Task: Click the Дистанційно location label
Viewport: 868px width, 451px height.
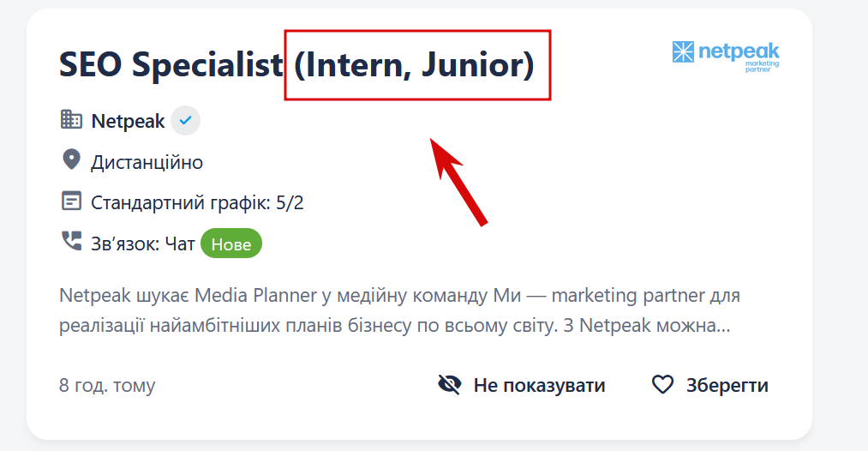Action: [x=147, y=162]
